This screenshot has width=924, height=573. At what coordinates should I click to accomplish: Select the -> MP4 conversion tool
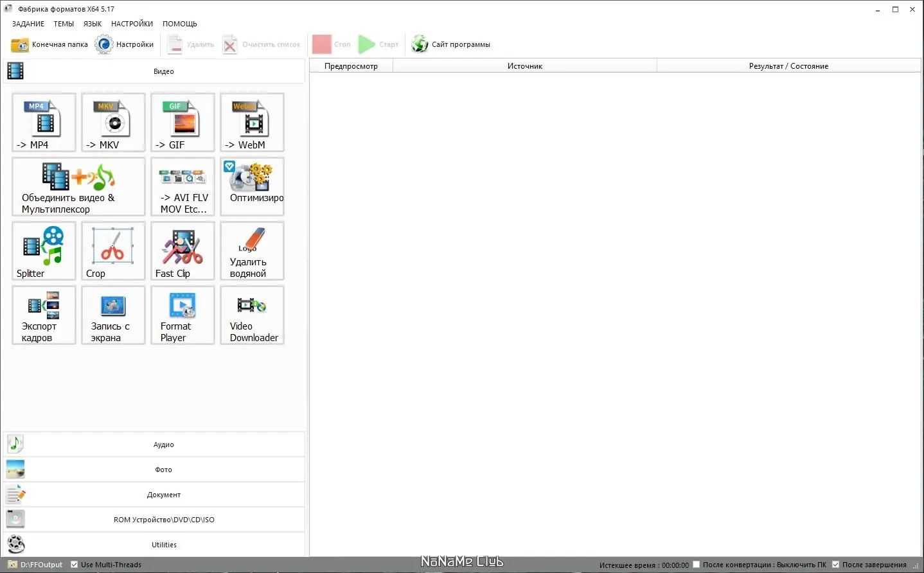[43, 123]
